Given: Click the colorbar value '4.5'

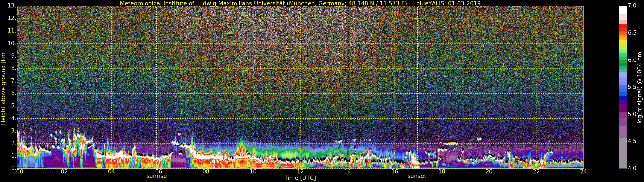Looking at the screenshot, I should [x=632, y=141].
